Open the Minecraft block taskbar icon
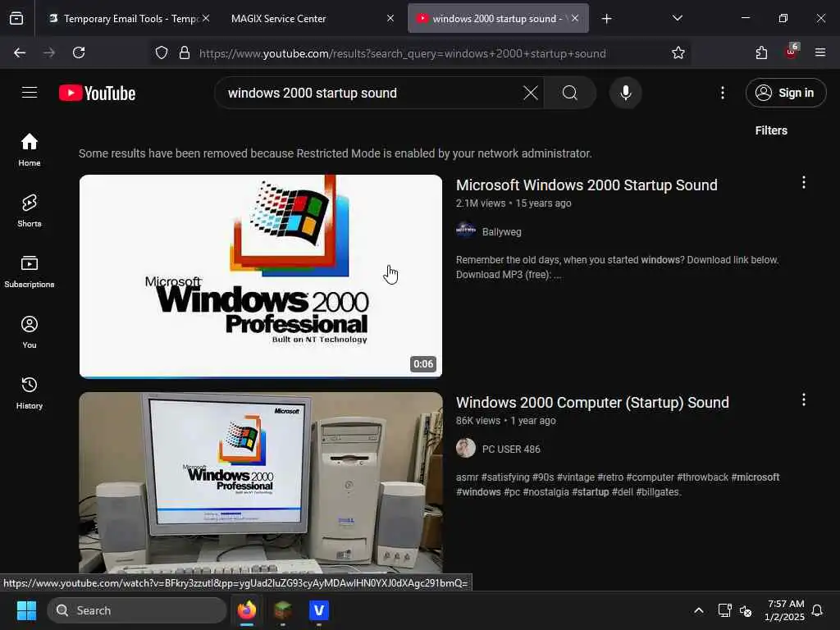This screenshot has height=630, width=840. 283,610
